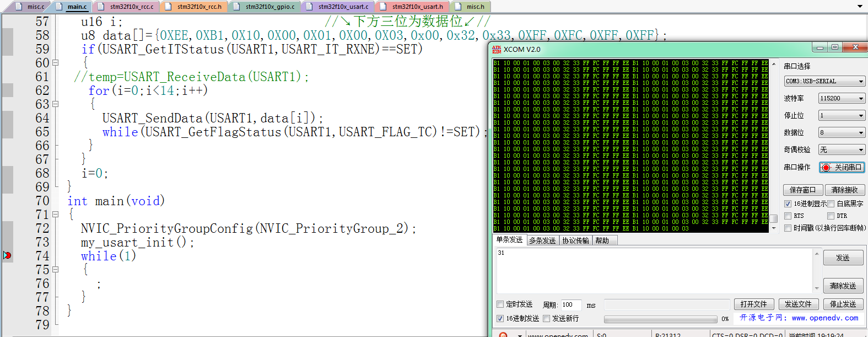The width and height of the screenshot is (868, 337).
Task: Enable the 白底黑字 checkbox
Action: coord(831,204)
